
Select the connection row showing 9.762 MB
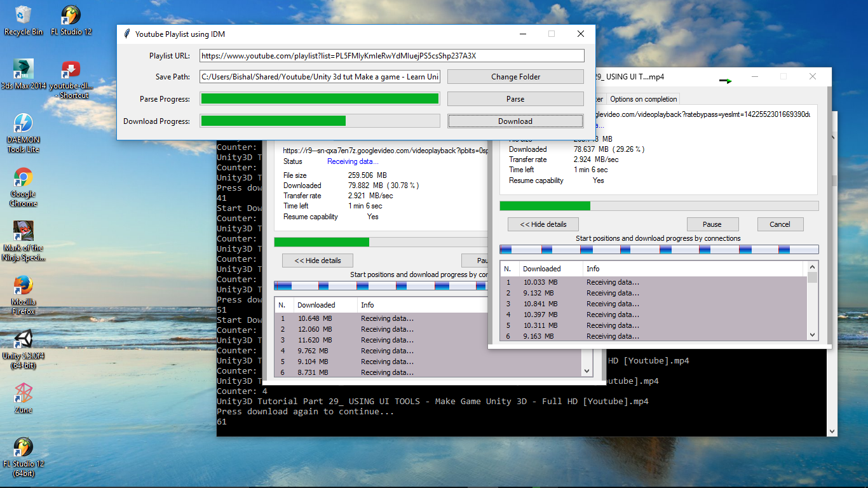click(428, 351)
